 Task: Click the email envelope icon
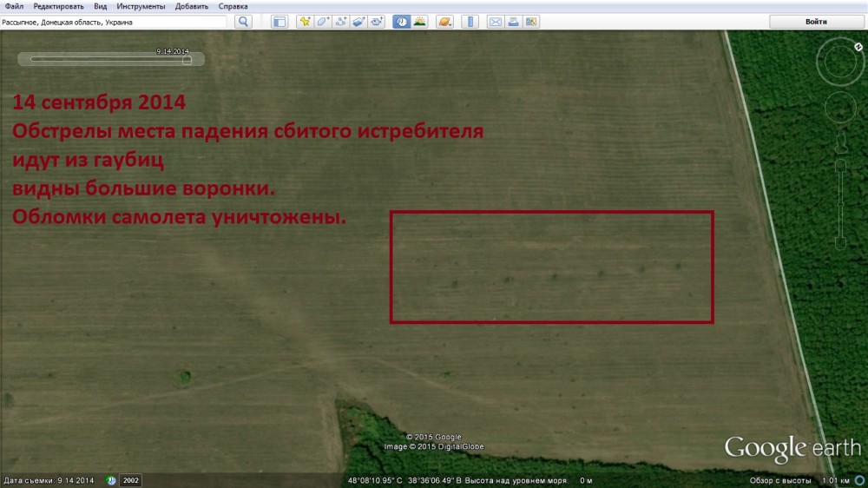click(x=495, y=22)
